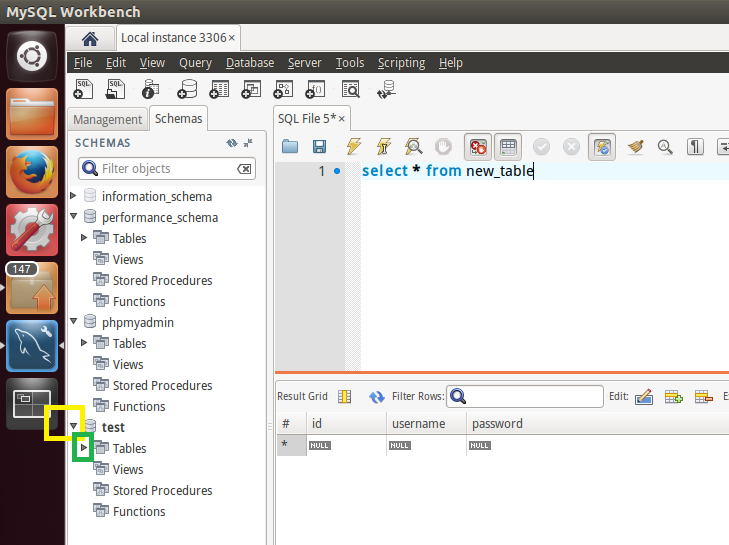The image size is (729, 545).
Task: Explain query magnifier lightning icon
Action: point(413,146)
